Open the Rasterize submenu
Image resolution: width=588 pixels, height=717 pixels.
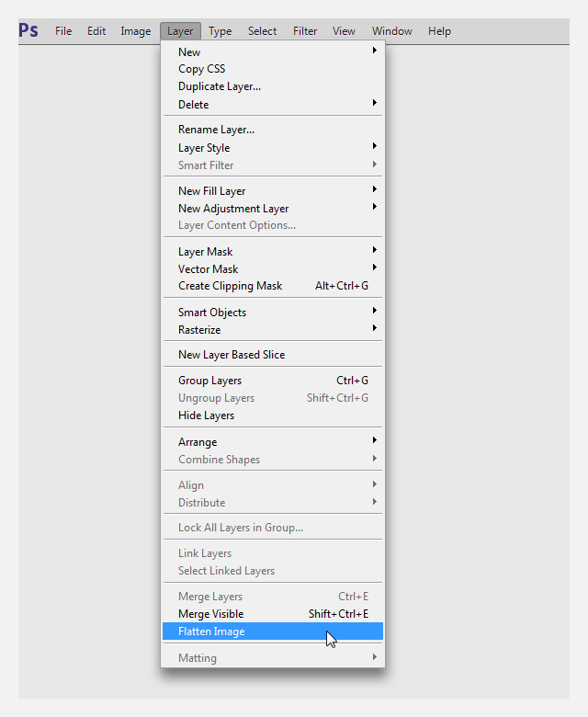click(x=273, y=330)
